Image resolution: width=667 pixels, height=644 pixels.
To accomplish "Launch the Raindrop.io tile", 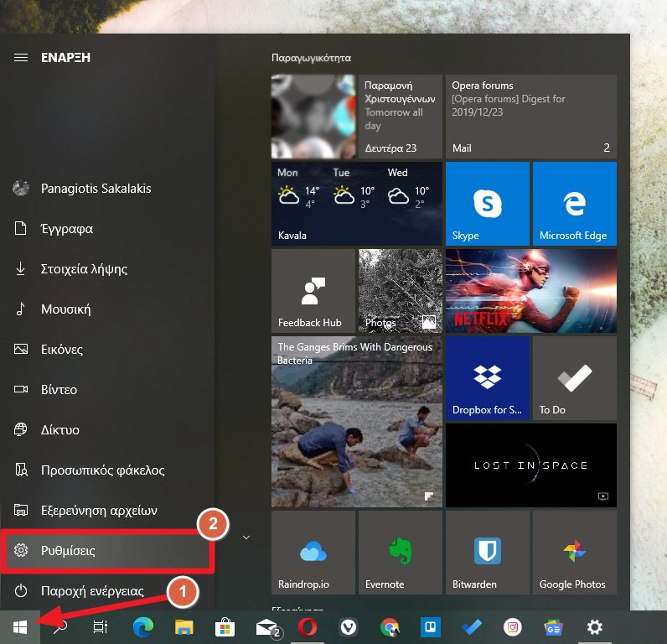I will (313, 553).
